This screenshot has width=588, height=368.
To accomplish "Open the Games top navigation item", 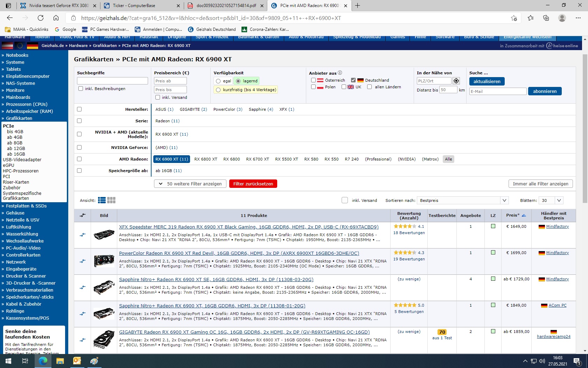I will (x=398, y=37).
